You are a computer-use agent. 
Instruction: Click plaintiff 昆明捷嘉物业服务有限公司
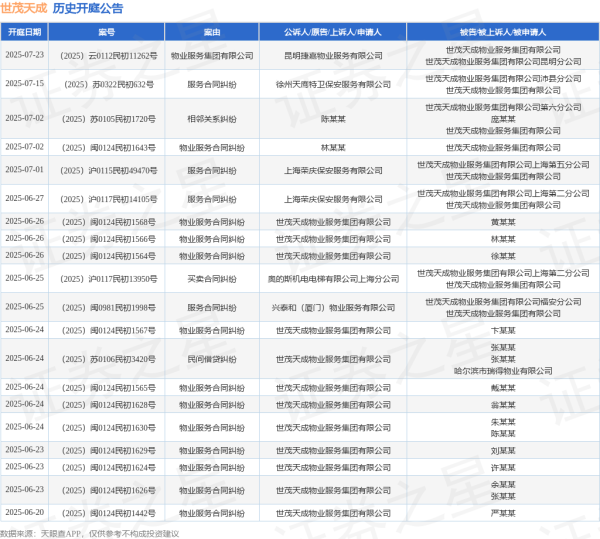pos(333,56)
